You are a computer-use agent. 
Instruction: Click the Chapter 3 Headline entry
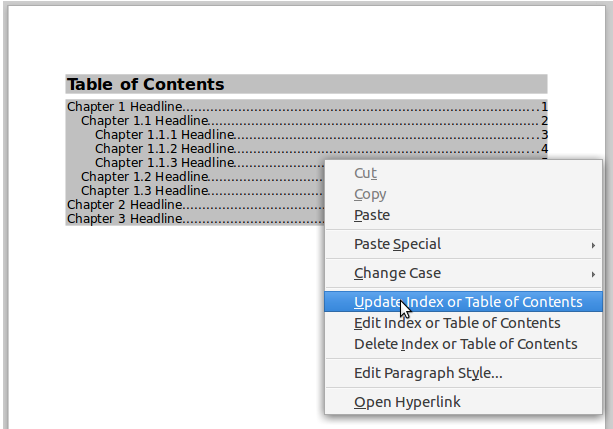tap(124, 219)
